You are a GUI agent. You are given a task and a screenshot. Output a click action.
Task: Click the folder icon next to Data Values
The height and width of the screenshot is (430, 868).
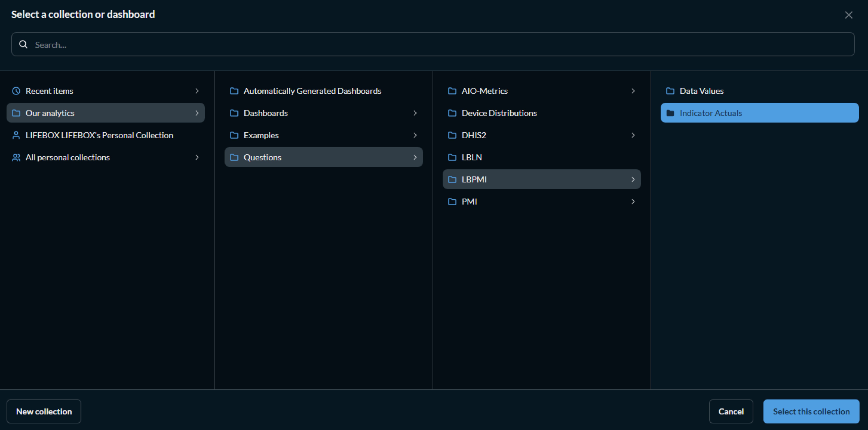coord(670,91)
